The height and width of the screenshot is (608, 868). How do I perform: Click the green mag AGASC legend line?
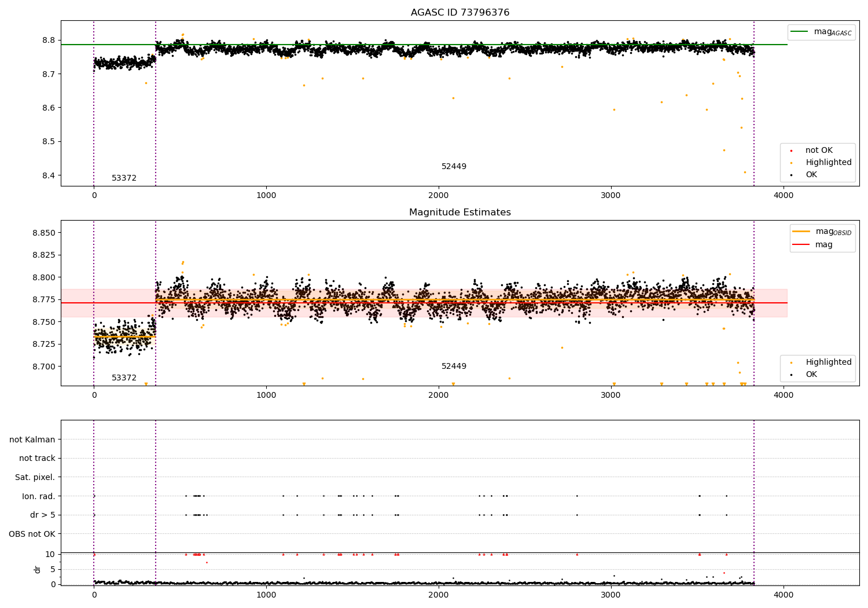[x=799, y=32]
